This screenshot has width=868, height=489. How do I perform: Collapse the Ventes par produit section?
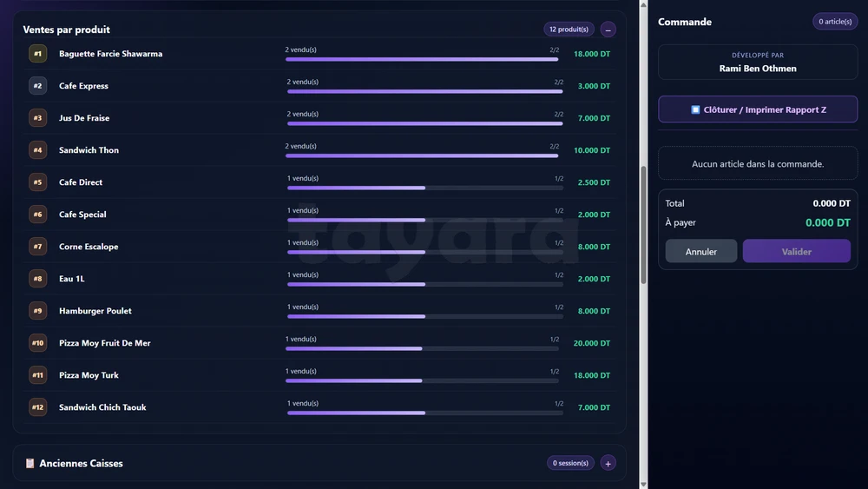[608, 30]
